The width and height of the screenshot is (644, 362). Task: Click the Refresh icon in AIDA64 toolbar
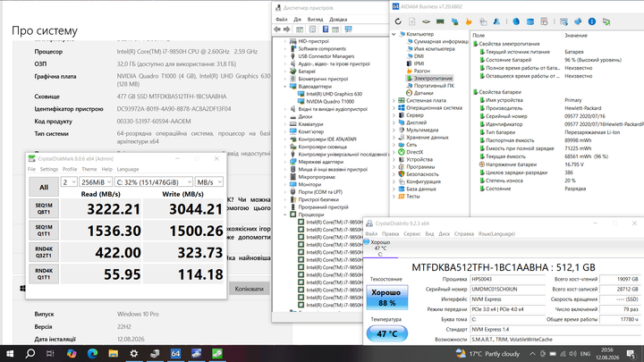click(398, 21)
